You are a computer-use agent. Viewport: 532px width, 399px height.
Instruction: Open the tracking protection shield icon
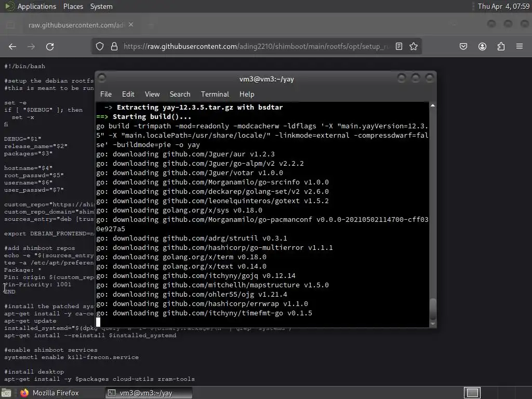[100, 46]
